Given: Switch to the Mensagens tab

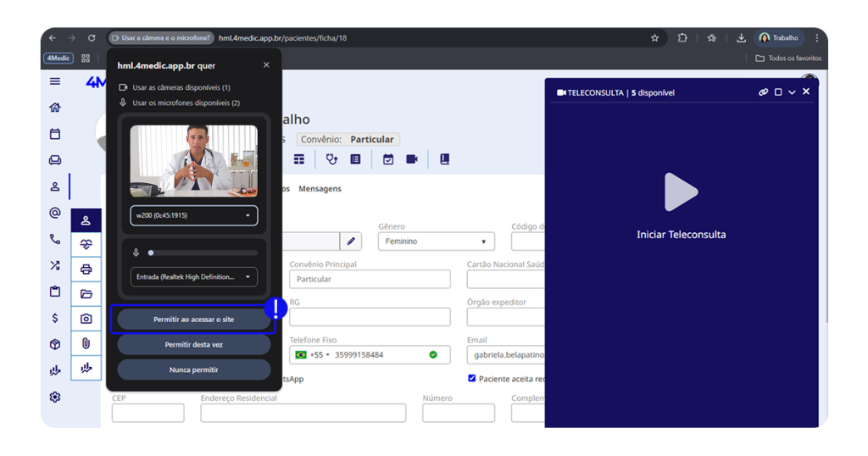Looking at the screenshot, I should pos(320,189).
